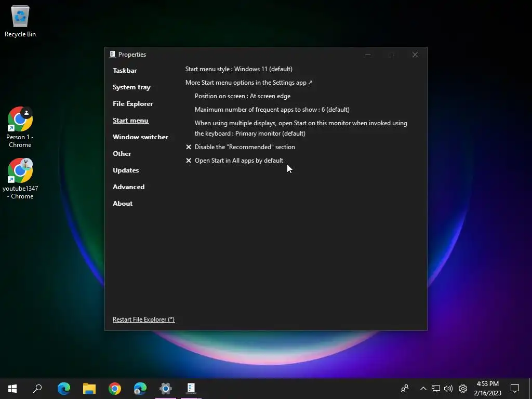532x399 pixels.
Task: Change Start menu style option
Action: 238,69
